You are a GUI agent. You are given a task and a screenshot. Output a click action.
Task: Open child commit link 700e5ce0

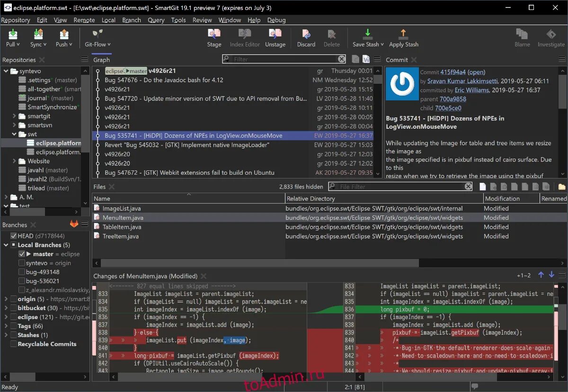pos(448,108)
